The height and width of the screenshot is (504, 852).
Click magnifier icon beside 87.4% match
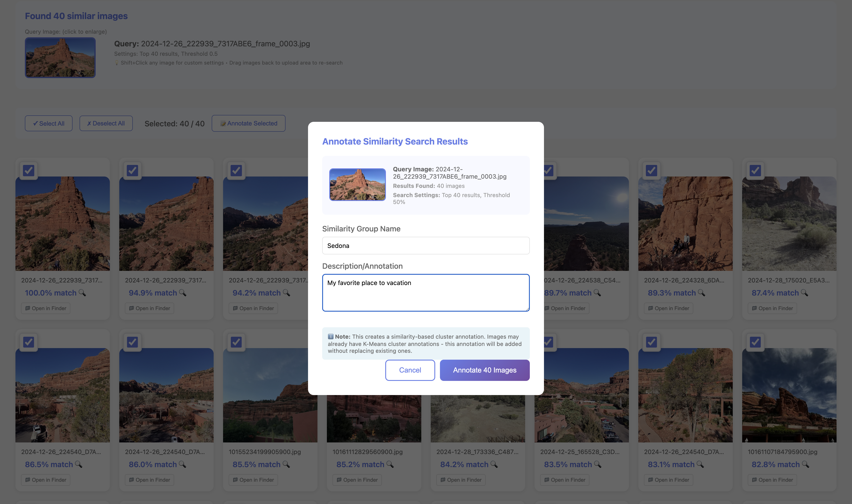coord(804,293)
